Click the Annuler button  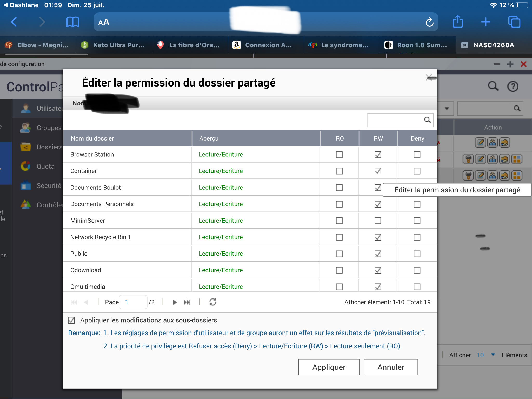pos(391,367)
